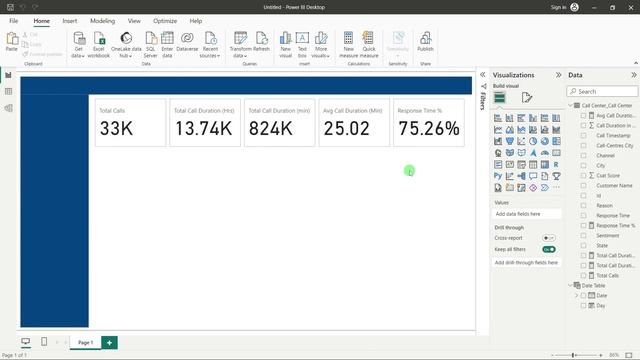Screen dimensions: 640x360
Task: Insert a Text box
Action: pos(302,44)
